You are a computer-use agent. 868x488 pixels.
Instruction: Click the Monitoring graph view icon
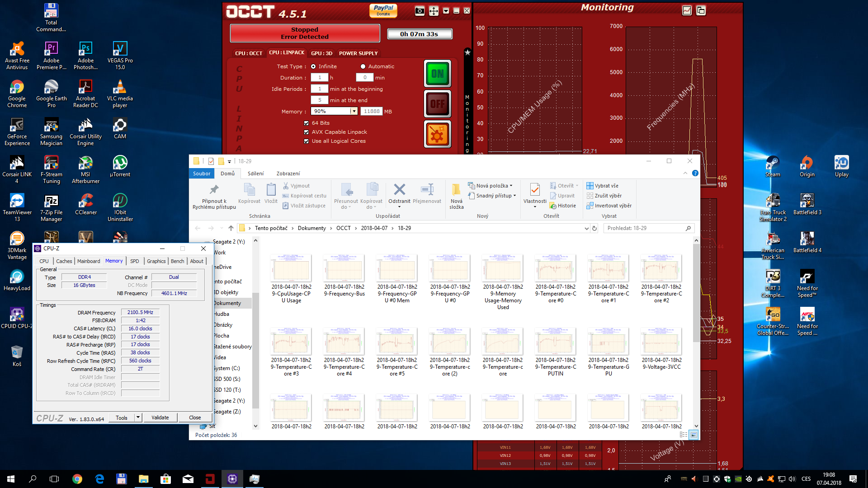687,10
